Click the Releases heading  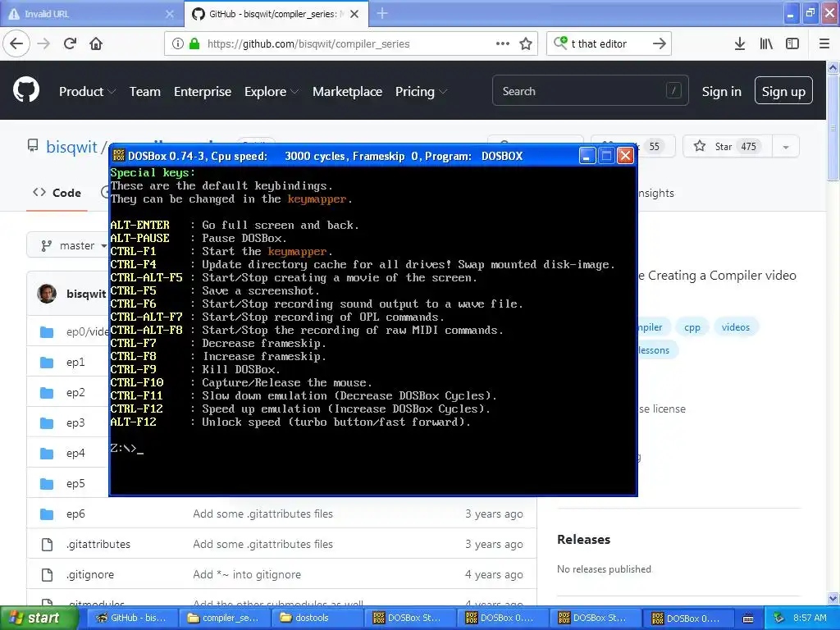pos(583,540)
